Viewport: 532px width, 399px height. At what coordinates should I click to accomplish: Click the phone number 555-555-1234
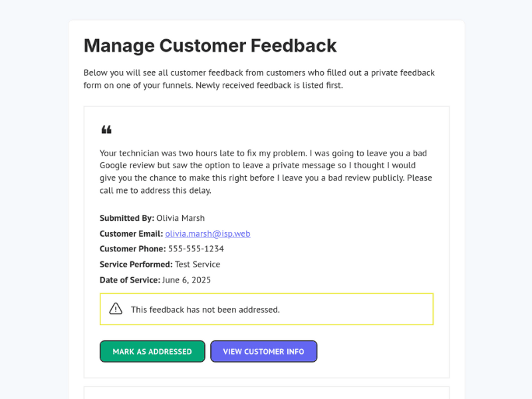pyautogui.click(x=196, y=249)
